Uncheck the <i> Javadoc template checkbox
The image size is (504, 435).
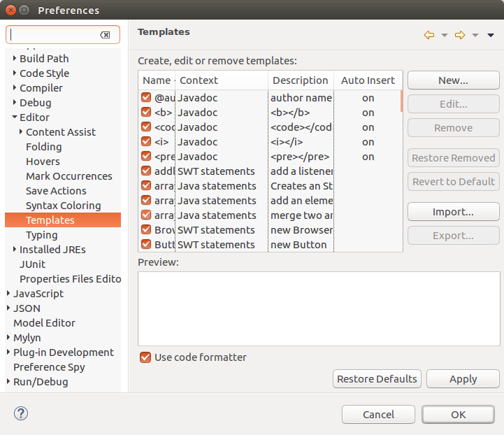[146, 141]
